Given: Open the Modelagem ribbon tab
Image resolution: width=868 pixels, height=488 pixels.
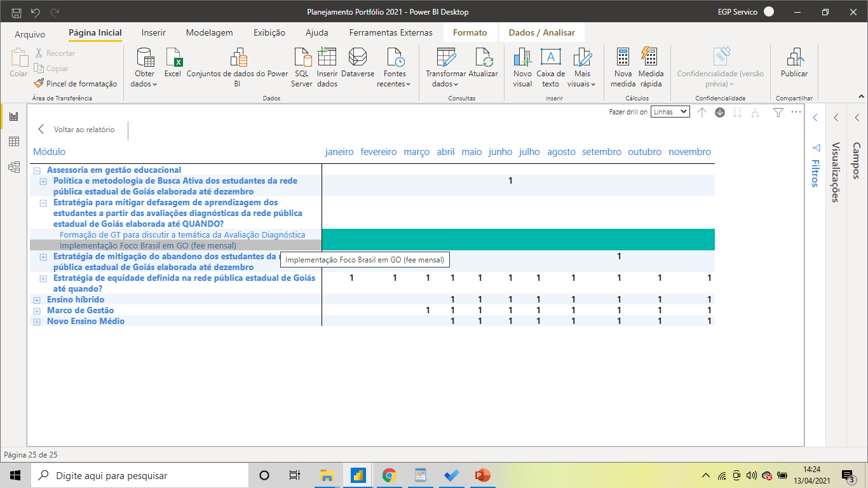Looking at the screenshot, I should 210,32.
